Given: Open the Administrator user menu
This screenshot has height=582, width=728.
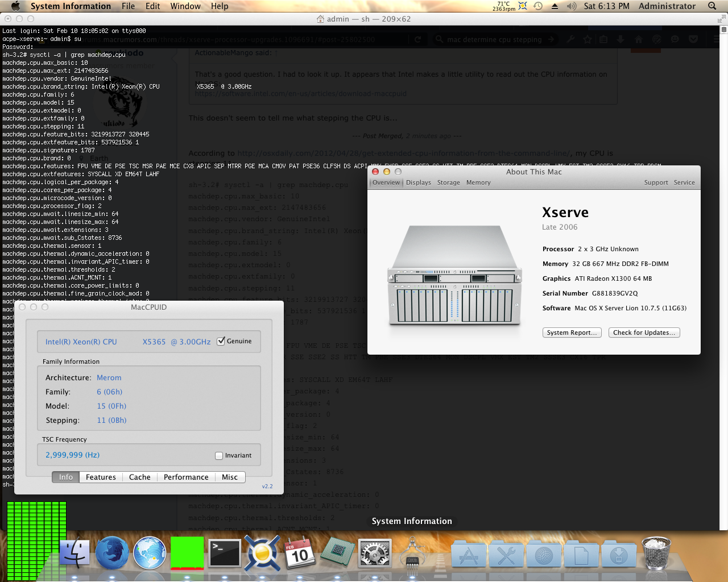Looking at the screenshot, I should pos(667,6).
